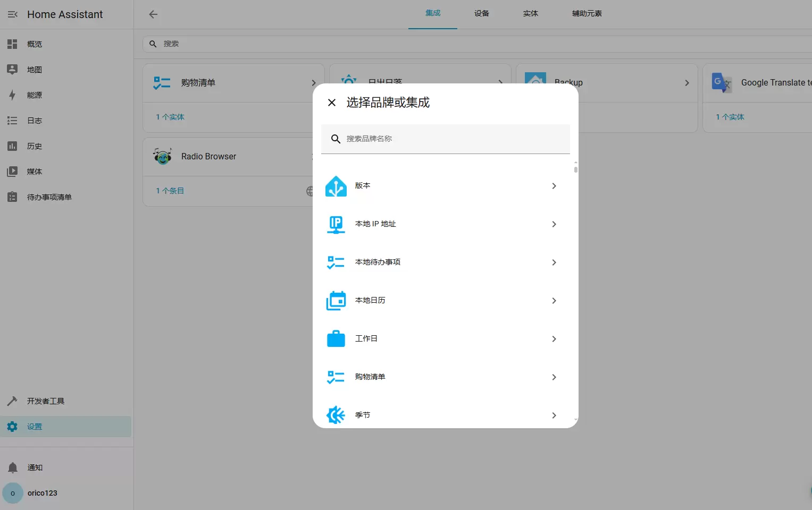Viewport: 812px width, 510px height.
Task: Expand the 本地待办事项 entry chevron
Action: tap(554, 262)
